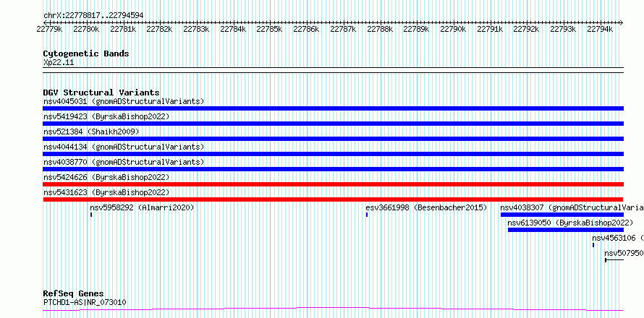Click the DGV Structural Variants track heading
The image size is (644, 318).
click(x=101, y=93)
